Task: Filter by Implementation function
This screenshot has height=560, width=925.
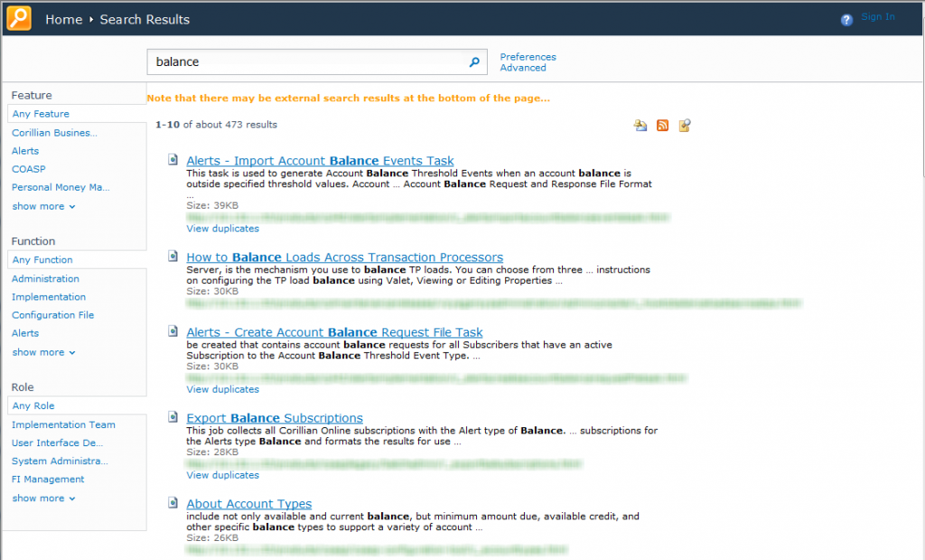Action: pos(49,297)
